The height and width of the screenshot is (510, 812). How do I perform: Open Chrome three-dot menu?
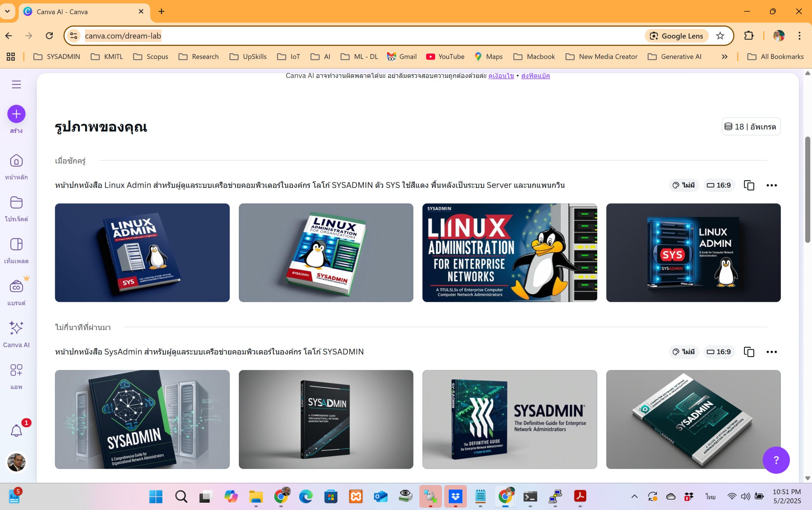pyautogui.click(x=799, y=36)
